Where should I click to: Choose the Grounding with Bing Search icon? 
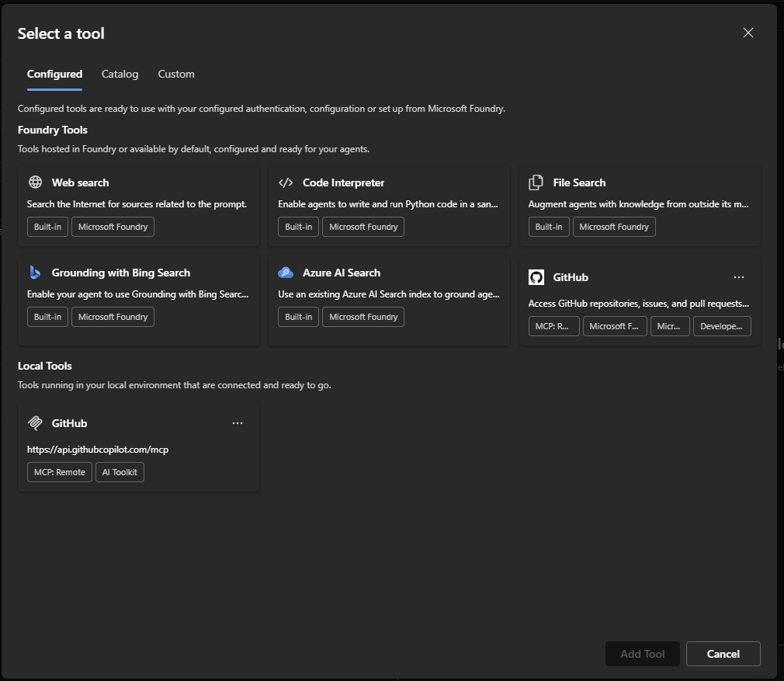pos(35,273)
